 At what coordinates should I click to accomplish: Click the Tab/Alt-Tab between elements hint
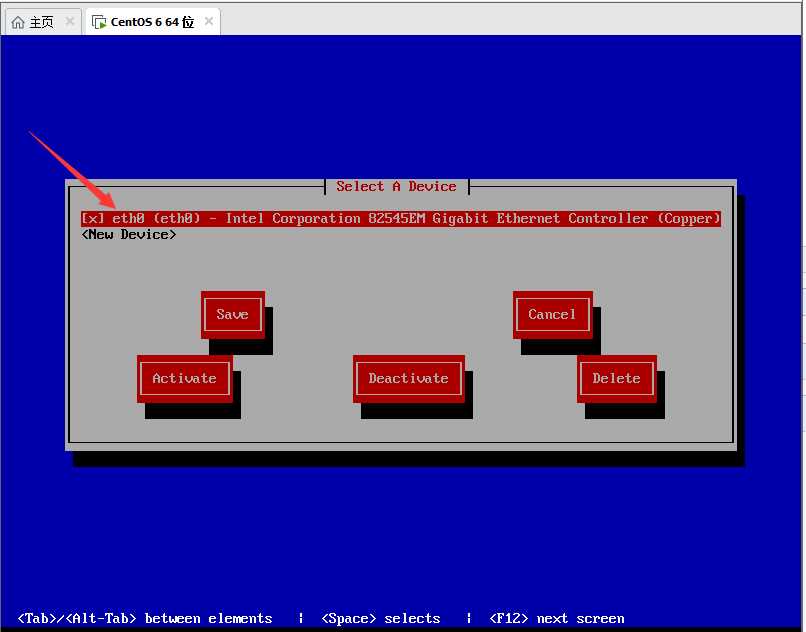tap(145, 618)
